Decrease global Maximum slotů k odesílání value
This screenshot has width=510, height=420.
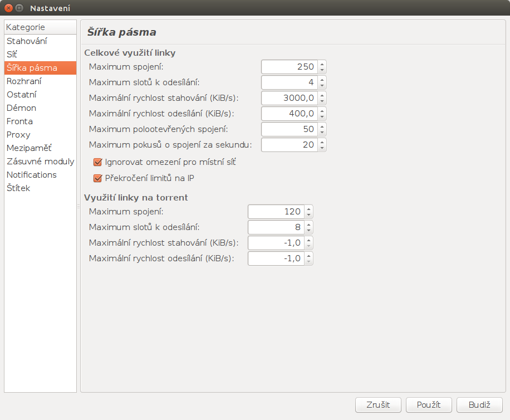coord(322,85)
